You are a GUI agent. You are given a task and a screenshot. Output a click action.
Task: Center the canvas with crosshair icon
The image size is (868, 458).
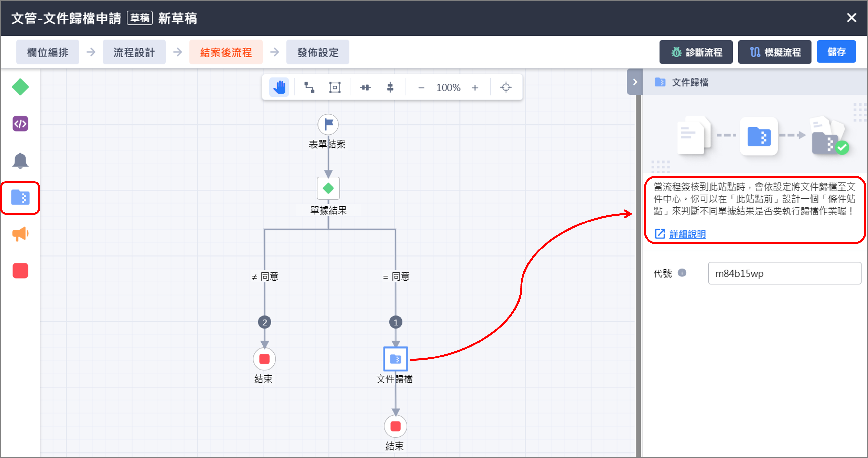pos(506,87)
